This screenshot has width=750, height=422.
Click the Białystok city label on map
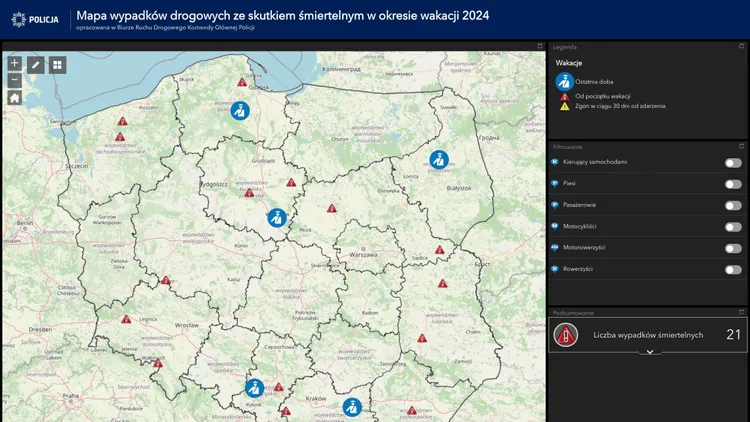coord(459,188)
